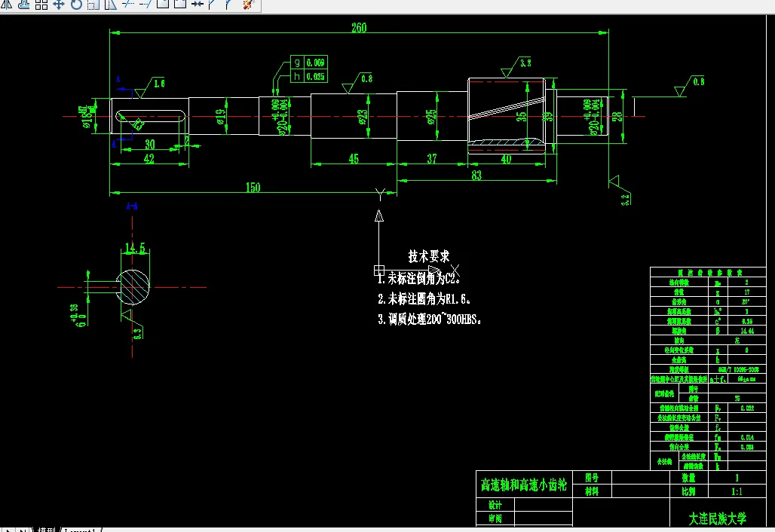Screen dimensions: 775x532
Task: Select the 14.5 dimension in section view
Action: pos(135,247)
